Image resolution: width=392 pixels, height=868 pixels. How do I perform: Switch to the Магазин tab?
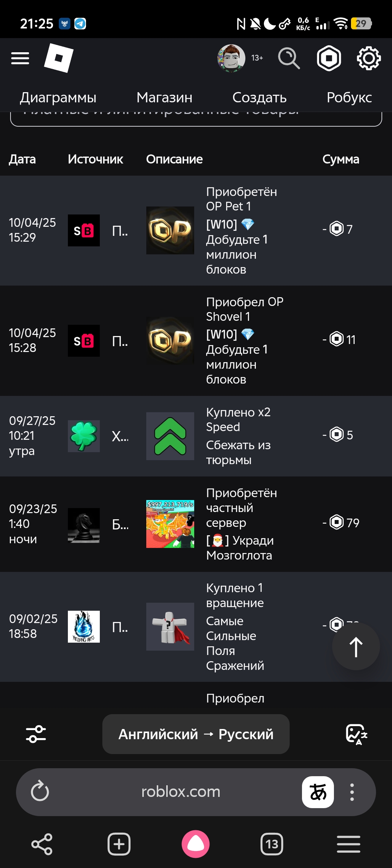pyautogui.click(x=164, y=97)
